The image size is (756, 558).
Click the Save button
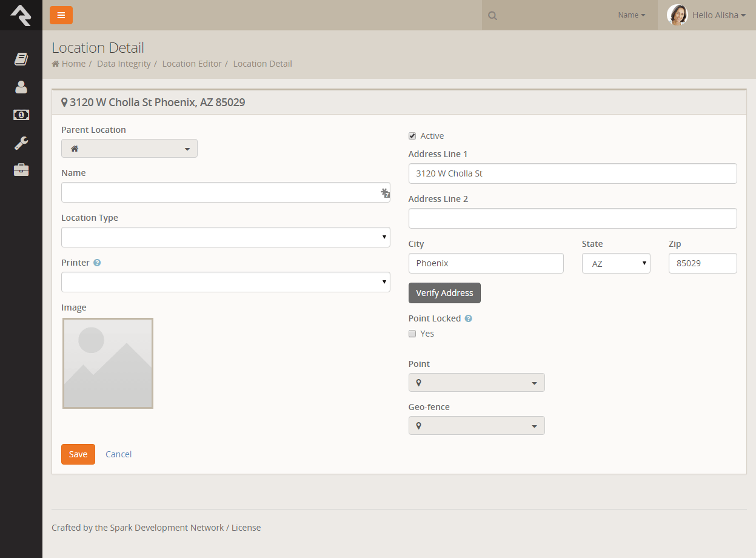(78, 454)
